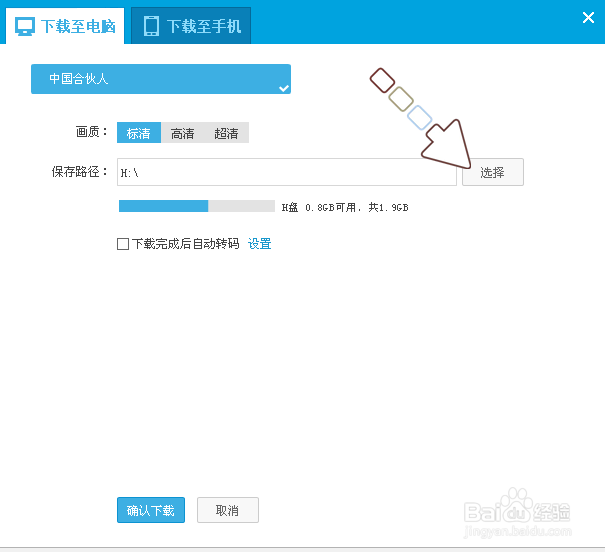Click 确认下载 button

tap(151, 510)
